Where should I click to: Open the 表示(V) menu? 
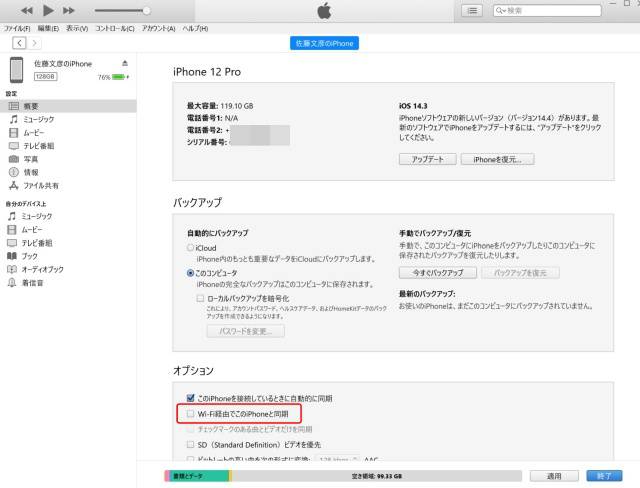(x=77, y=29)
